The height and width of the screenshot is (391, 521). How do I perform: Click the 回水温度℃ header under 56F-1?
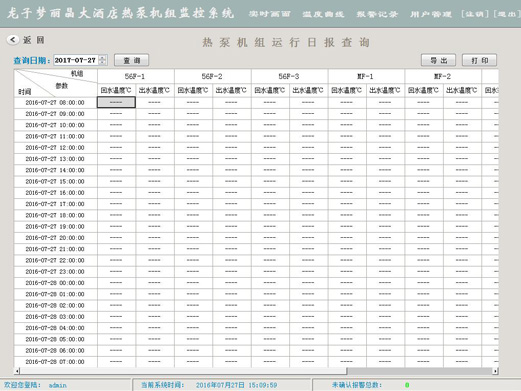[116, 90]
